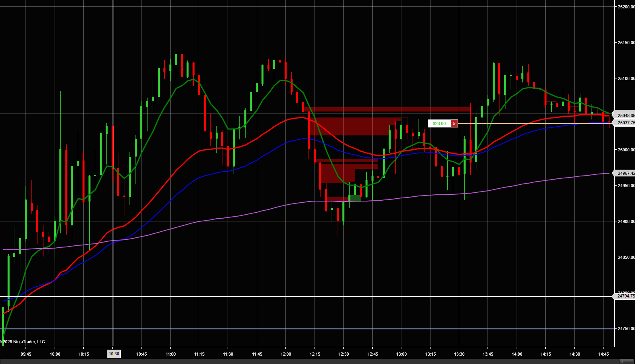635x364 pixels.
Task: Click the 13:15 time axis label
Action: coord(431,354)
